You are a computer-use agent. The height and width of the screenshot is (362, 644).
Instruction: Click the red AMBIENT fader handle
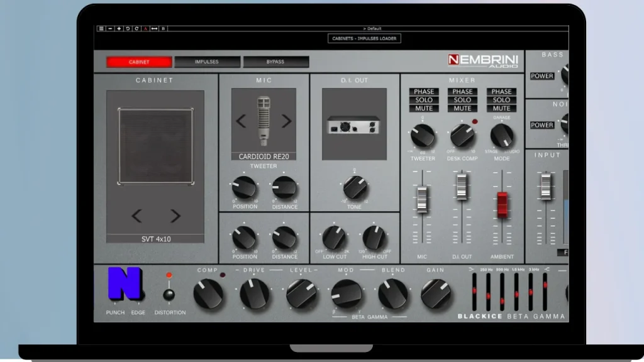pyautogui.click(x=502, y=205)
